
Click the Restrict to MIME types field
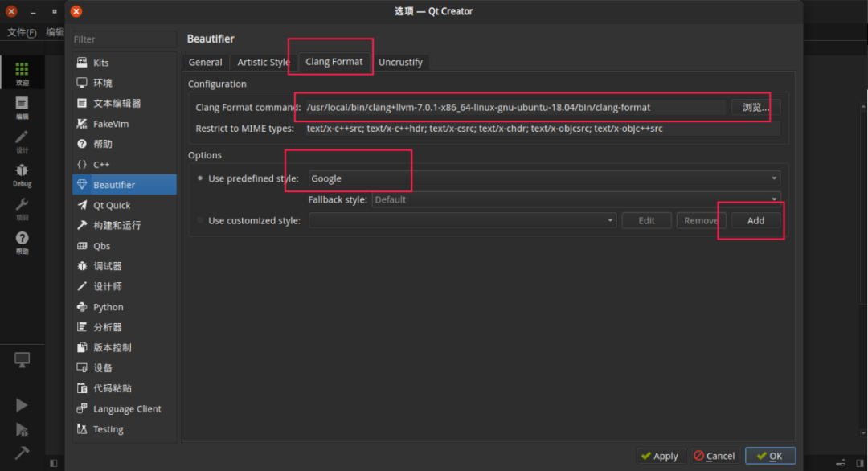542,129
